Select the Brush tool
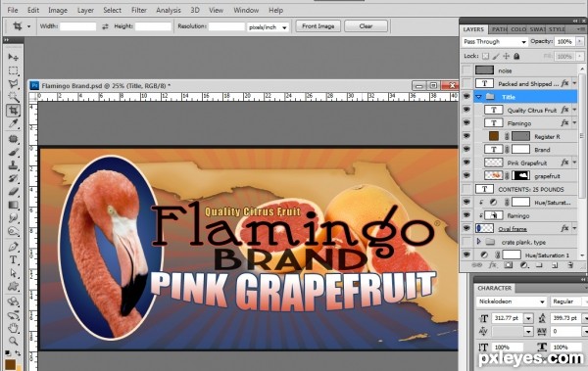Viewport: 588px width, 371px height. click(x=13, y=152)
